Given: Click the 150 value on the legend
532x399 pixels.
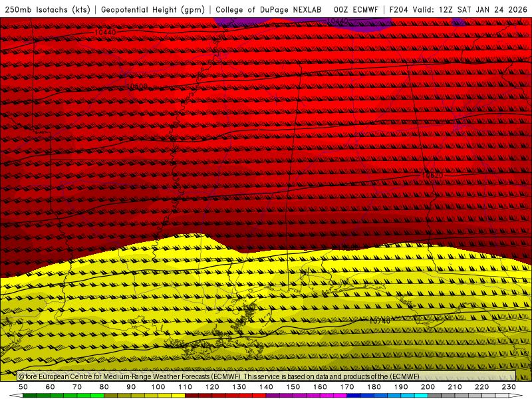Looking at the screenshot, I should point(293,387).
